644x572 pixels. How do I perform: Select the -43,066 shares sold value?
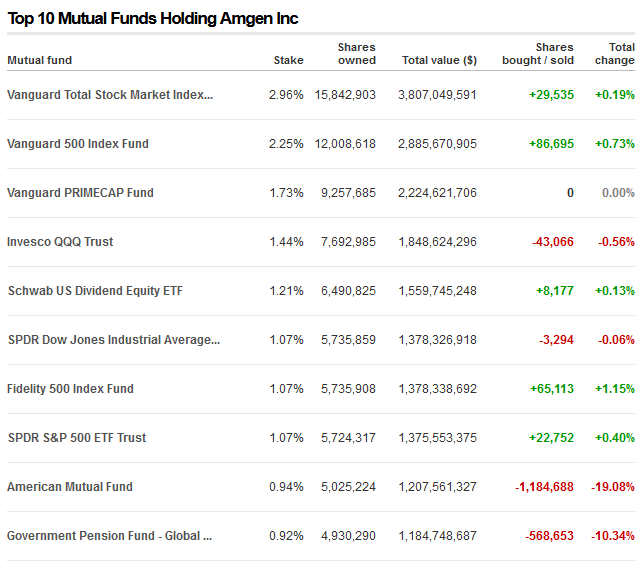click(x=553, y=242)
